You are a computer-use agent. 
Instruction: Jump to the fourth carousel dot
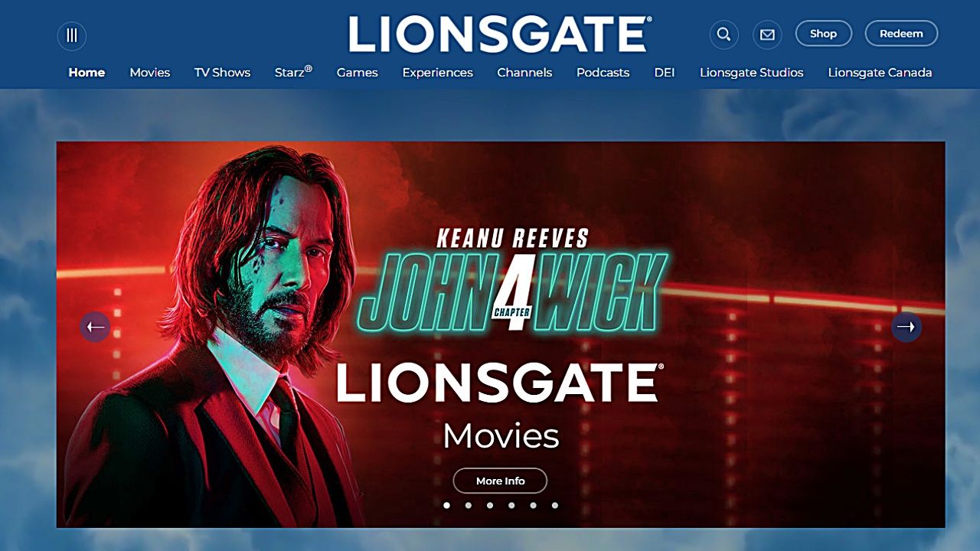pos(511,505)
